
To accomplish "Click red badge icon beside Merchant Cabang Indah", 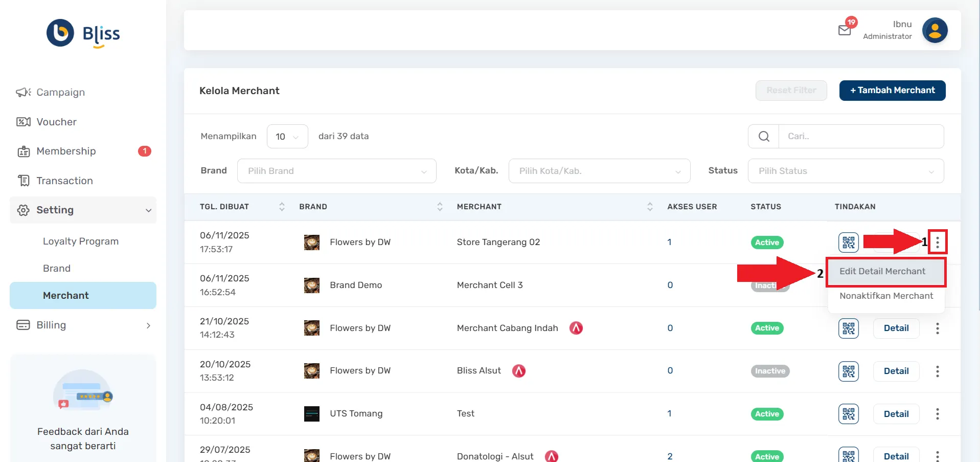I will 576,328.
